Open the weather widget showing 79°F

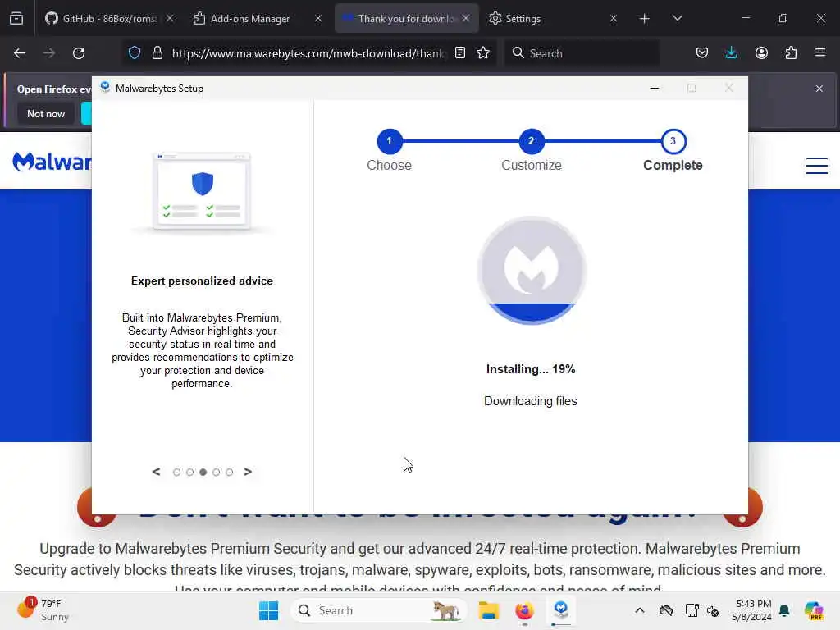[x=43, y=610]
